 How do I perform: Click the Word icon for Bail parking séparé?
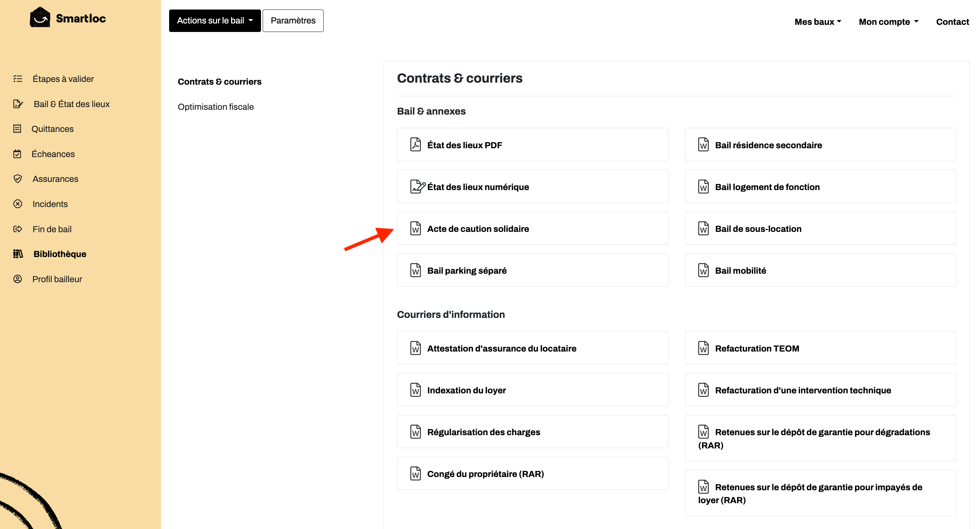415,270
